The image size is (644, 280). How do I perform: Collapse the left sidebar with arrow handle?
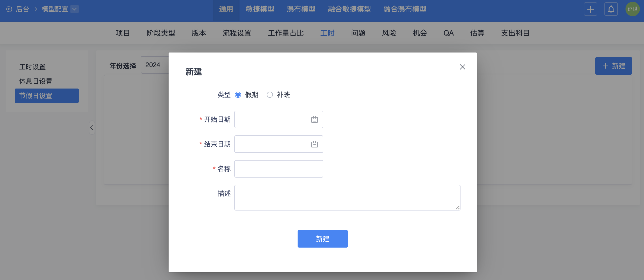(x=92, y=128)
